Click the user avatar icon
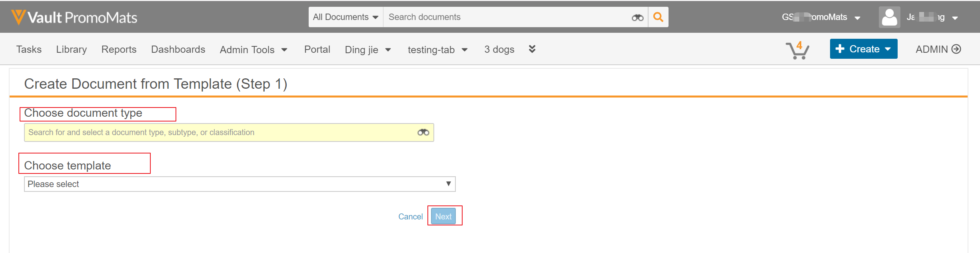 (889, 17)
